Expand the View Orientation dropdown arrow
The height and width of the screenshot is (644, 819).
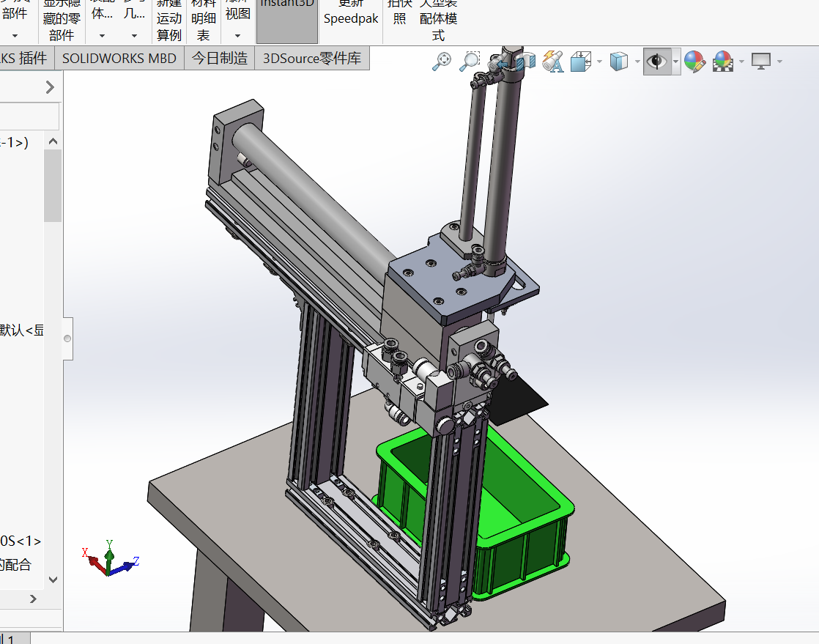[x=599, y=62]
